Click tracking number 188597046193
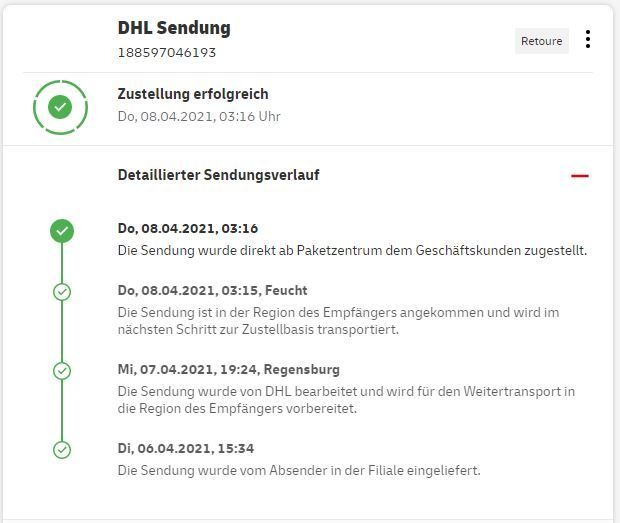This screenshot has height=523, width=620. coord(167,52)
